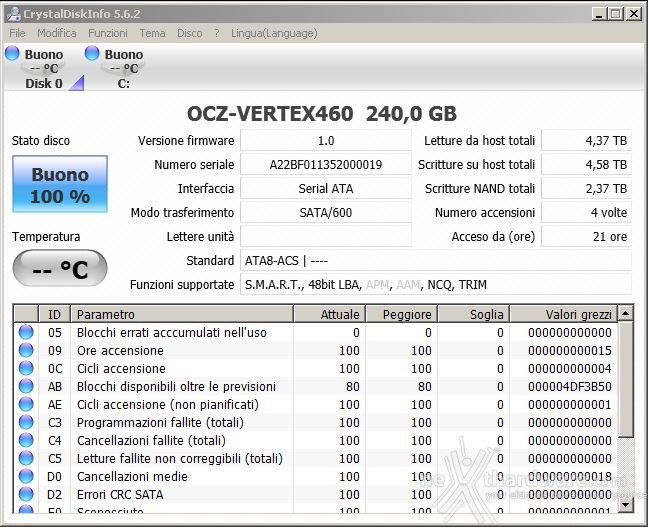648x527 pixels.
Task: Select the Disk 0 drive label
Action: [x=44, y=83]
